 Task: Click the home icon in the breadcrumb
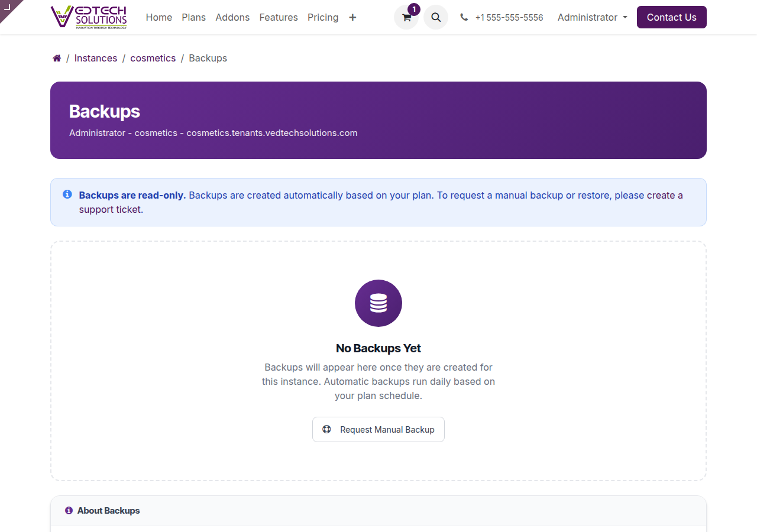[56, 58]
